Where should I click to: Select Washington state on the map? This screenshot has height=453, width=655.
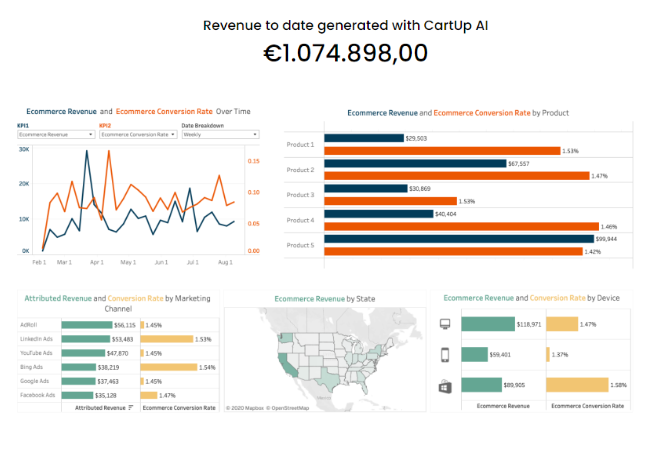[x=286, y=336]
